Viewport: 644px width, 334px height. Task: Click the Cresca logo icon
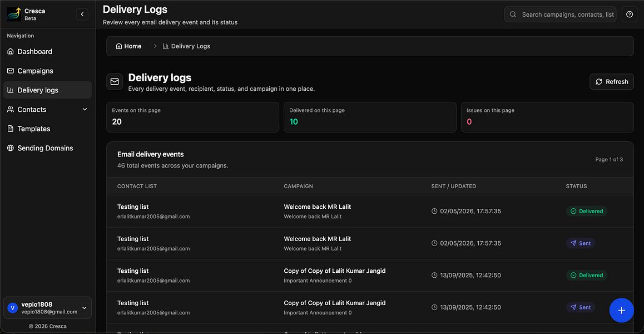pyautogui.click(x=14, y=14)
